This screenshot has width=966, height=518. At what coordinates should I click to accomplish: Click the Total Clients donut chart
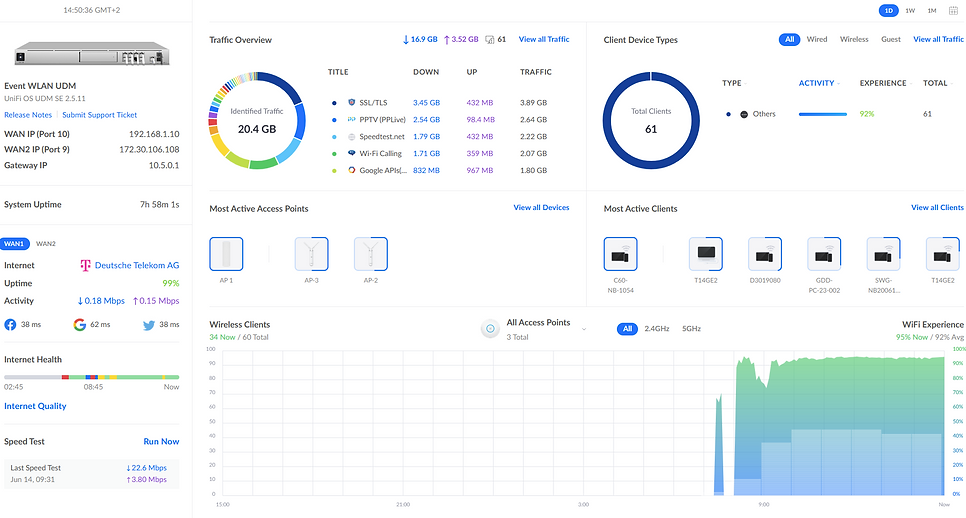651,121
